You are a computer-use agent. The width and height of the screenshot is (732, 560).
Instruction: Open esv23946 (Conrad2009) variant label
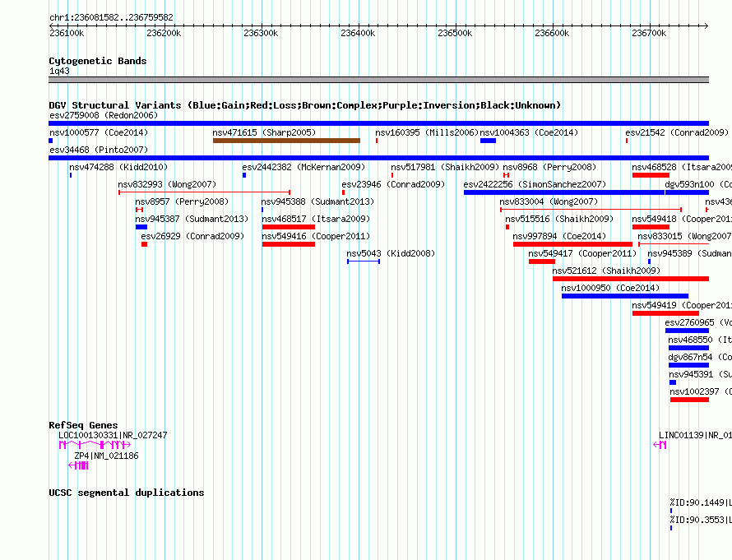393,184
